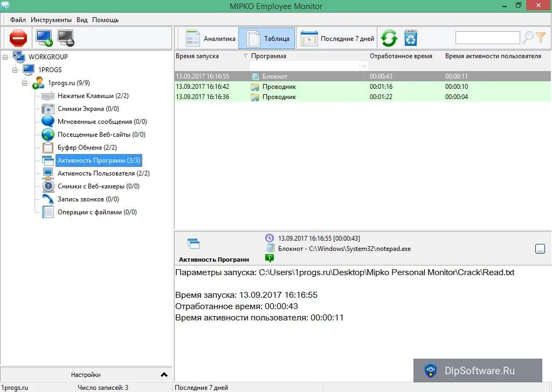Collapse the WORKGROUP tree node
The image size is (552, 392).
click(x=5, y=57)
